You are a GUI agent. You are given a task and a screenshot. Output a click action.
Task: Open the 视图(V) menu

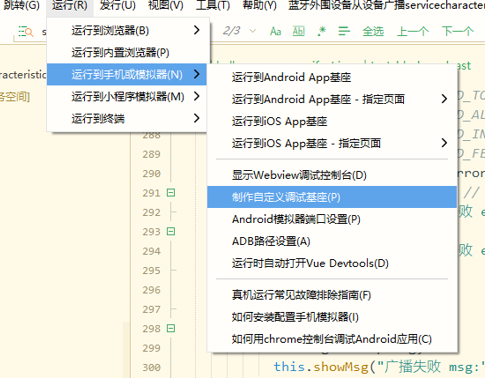(x=166, y=6)
